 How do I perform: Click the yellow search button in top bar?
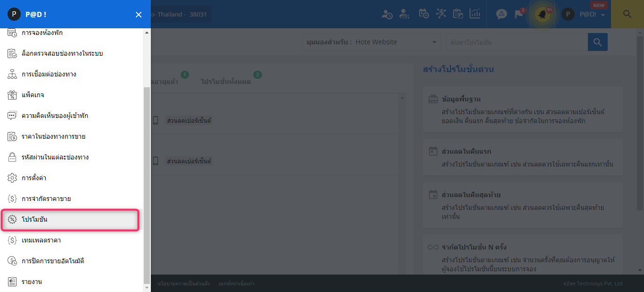click(627, 14)
